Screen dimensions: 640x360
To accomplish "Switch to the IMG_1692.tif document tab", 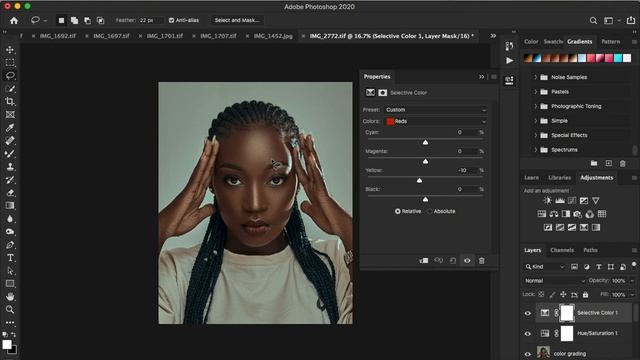I will 58,36.
